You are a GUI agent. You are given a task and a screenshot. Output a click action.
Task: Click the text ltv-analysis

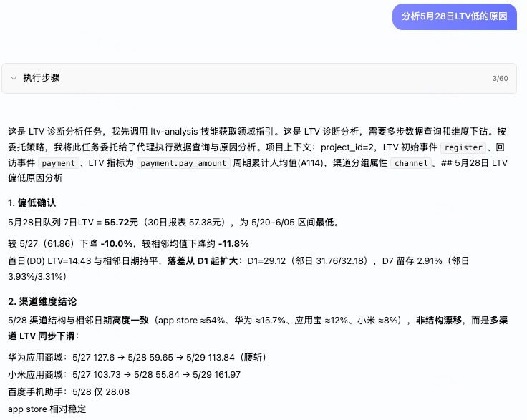174,131
